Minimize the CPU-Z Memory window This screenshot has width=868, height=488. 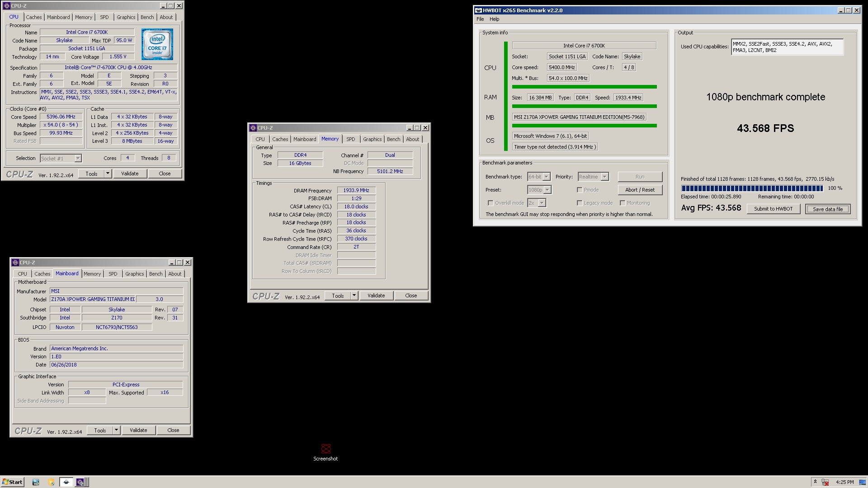point(409,128)
